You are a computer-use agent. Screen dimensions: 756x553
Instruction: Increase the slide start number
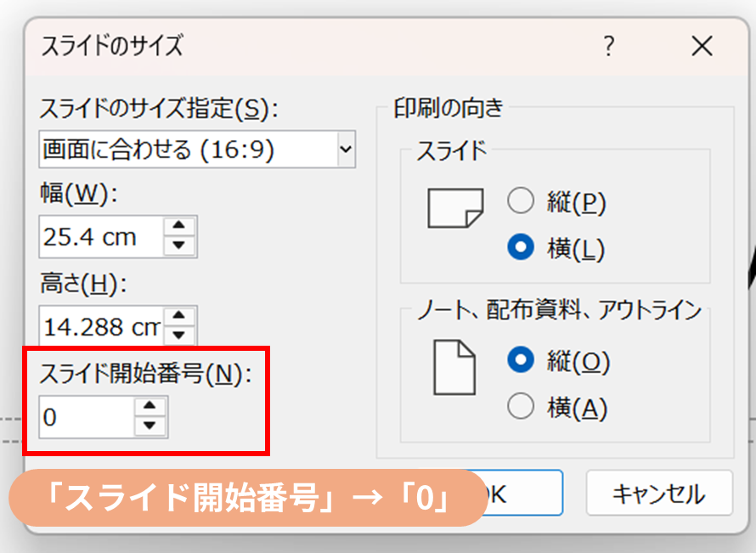coord(150,408)
